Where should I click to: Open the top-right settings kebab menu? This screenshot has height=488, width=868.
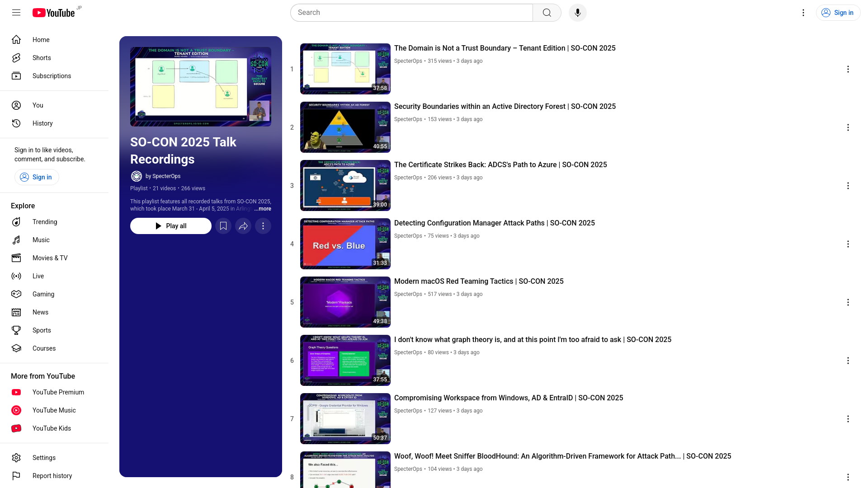[x=803, y=13]
